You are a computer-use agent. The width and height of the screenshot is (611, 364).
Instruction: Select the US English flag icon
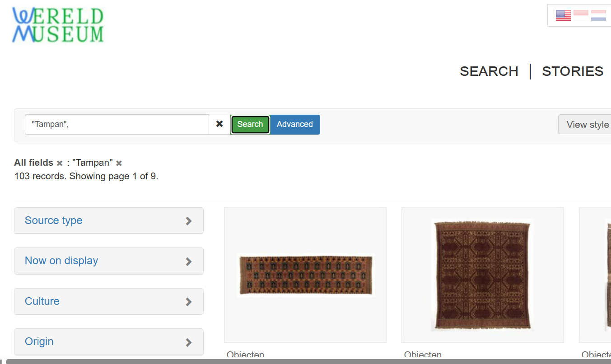[x=563, y=15]
